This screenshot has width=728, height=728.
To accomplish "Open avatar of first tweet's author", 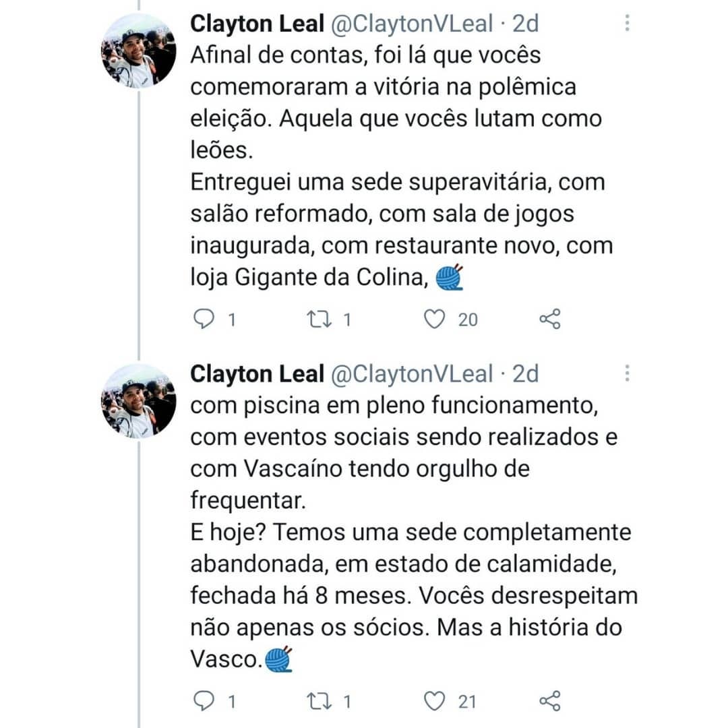I will click(x=139, y=51).
